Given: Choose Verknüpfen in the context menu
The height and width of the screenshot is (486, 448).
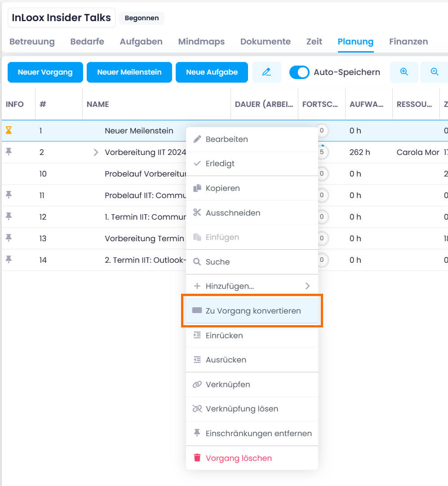Looking at the screenshot, I should pyautogui.click(x=252, y=384).
